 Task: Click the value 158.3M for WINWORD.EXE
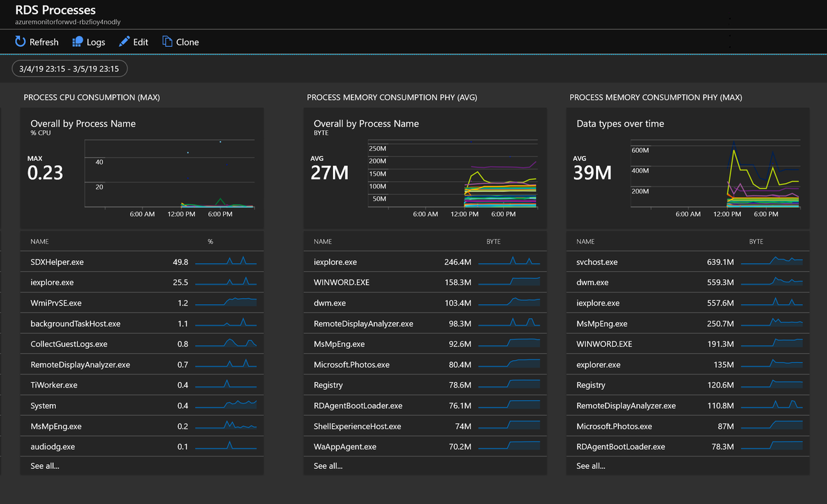458,283
